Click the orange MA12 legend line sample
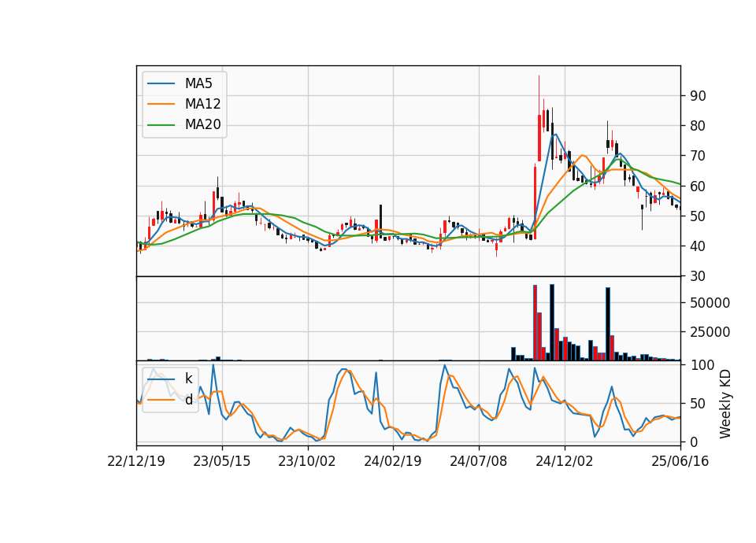Image resolution: width=756 pixels, height=543 pixels. coord(161,104)
